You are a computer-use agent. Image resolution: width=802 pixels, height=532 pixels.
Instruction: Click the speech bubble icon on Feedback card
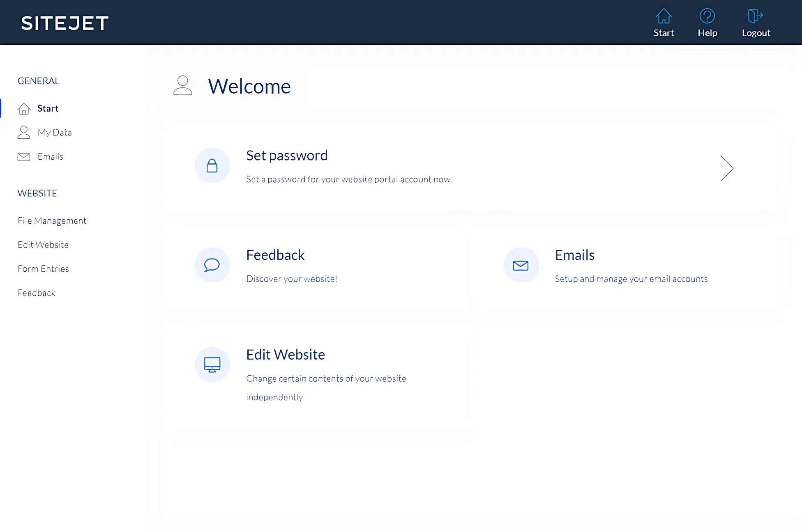point(212,265)
